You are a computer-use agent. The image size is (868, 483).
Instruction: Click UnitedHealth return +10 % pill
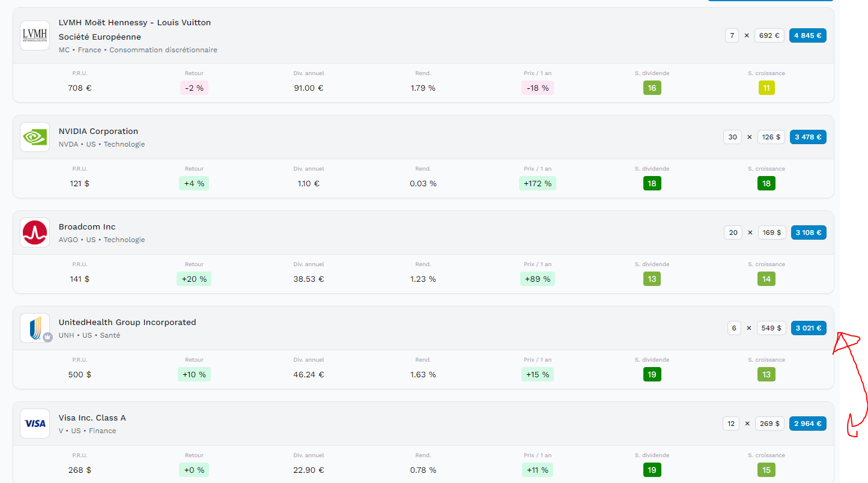click(x=194, y=374)
